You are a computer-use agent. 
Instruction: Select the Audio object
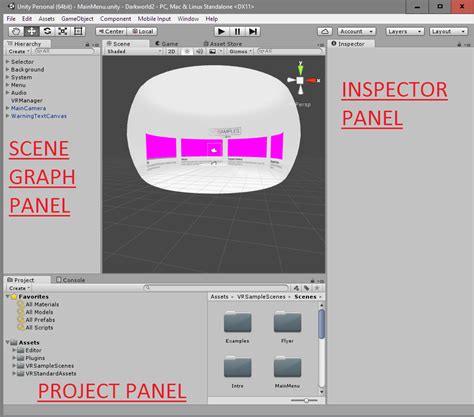19,93
